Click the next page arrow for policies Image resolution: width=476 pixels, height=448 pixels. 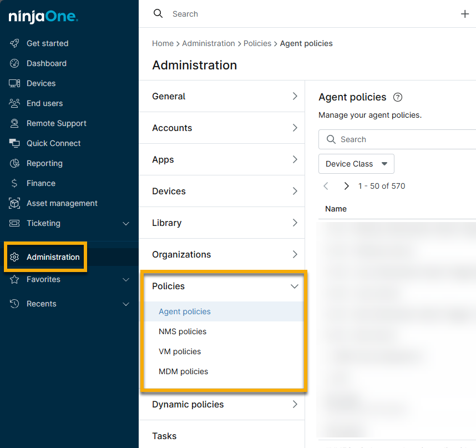tap(346, 186)
